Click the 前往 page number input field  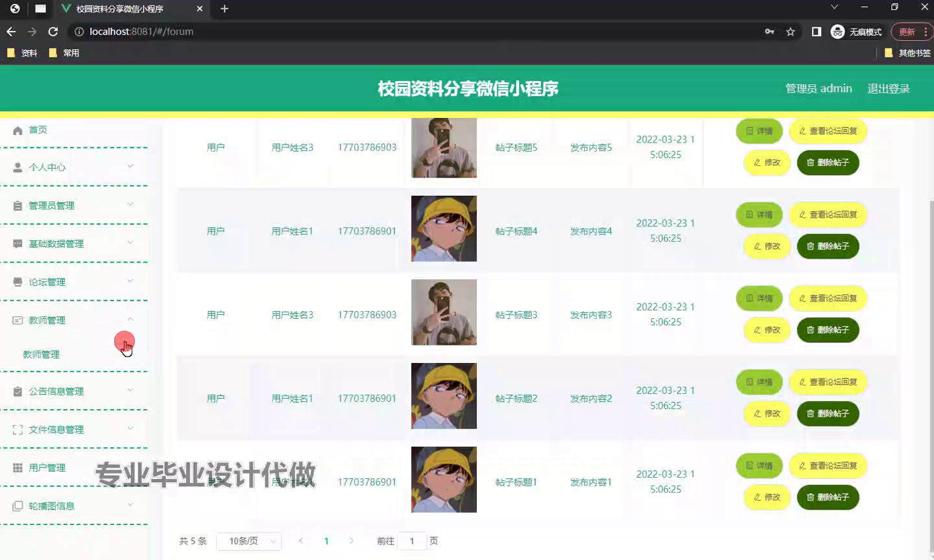tap(412, 541)
